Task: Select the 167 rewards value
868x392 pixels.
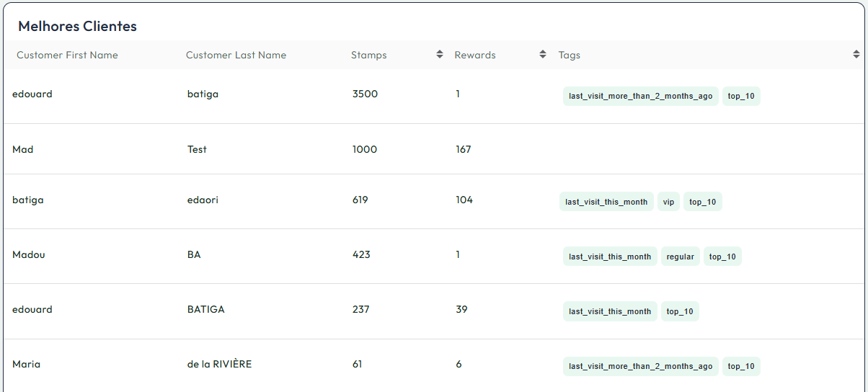Action: (463, 149)
